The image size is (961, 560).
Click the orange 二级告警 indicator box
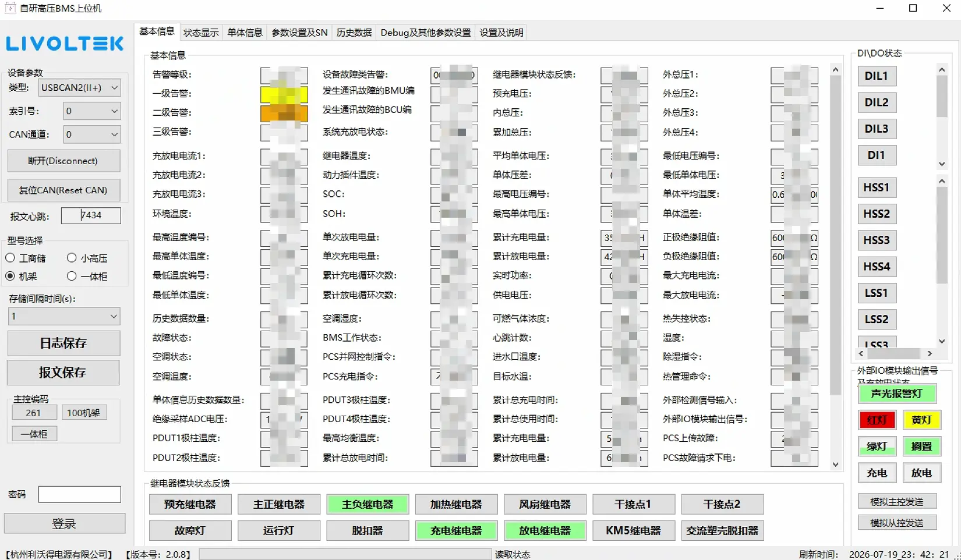click(284, 114)
